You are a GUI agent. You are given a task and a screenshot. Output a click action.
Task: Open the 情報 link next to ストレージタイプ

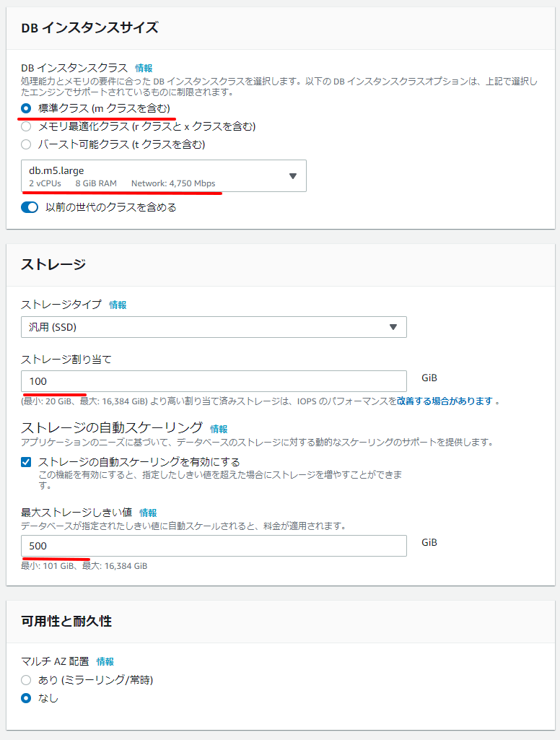pyautogui.click(x=118, y=305)
